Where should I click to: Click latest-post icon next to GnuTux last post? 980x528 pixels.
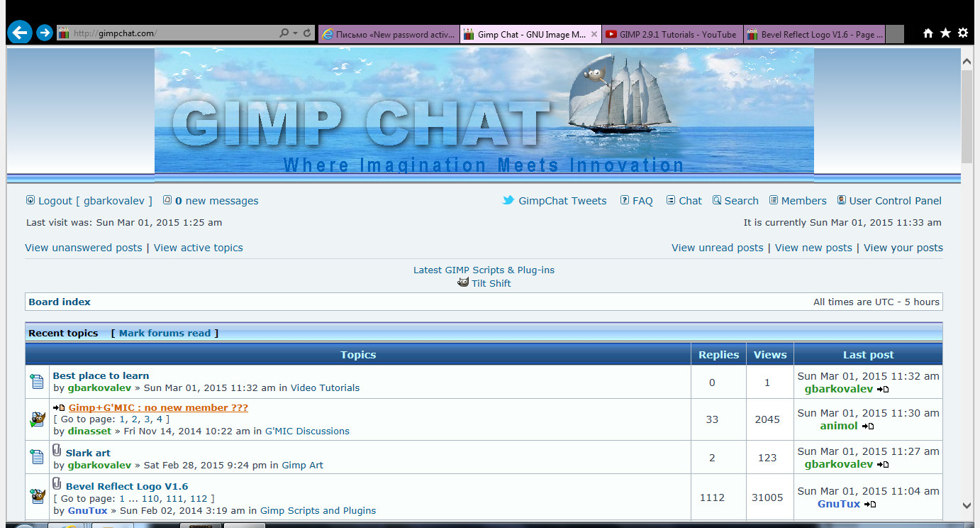point(871,505)
